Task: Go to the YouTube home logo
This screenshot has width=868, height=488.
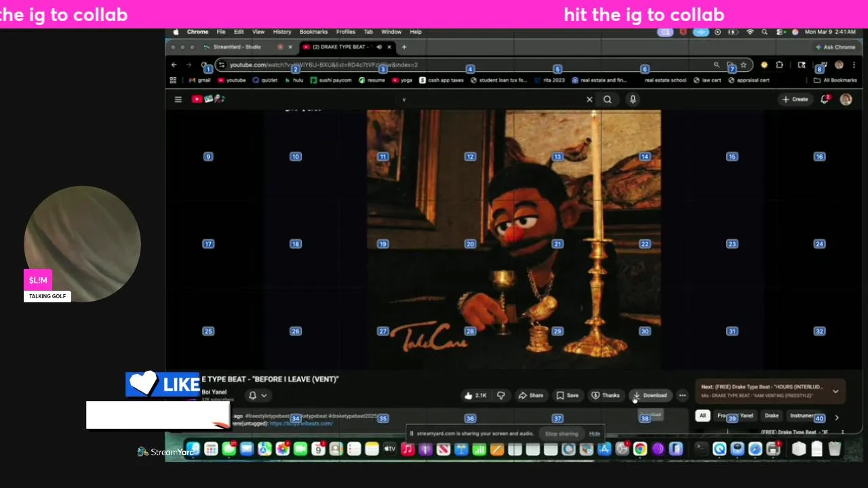Action: pos(208,99)
